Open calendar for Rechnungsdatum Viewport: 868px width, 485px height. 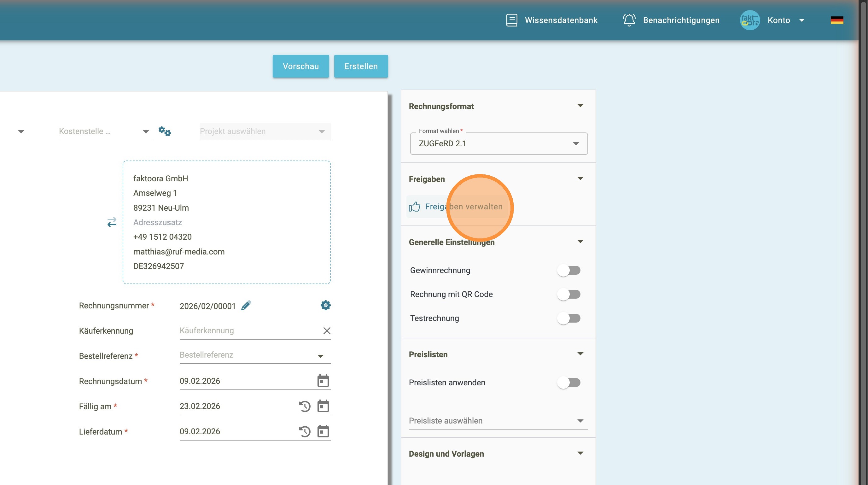pyautogui.click(x=323, y=381)
